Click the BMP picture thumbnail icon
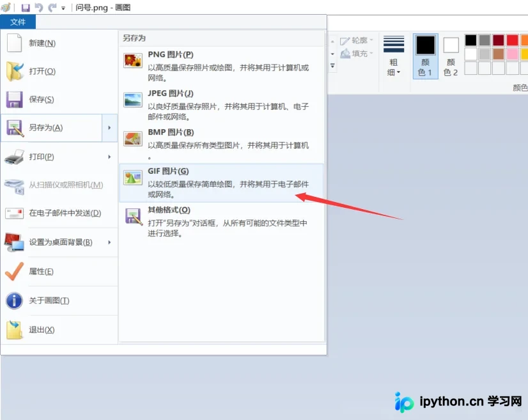Image resolution: width=528 pixels, height=420 pixels. pos(133,139)
